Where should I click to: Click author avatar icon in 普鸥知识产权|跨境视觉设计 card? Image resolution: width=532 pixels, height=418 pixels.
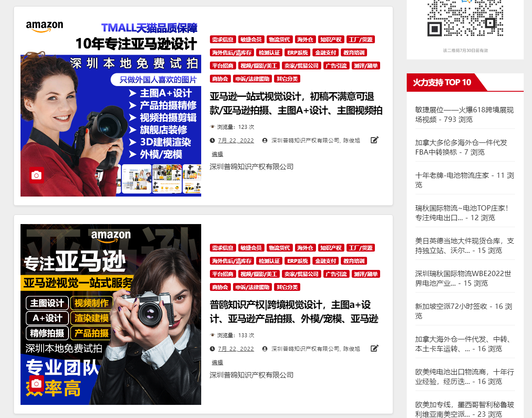point(264,349)
